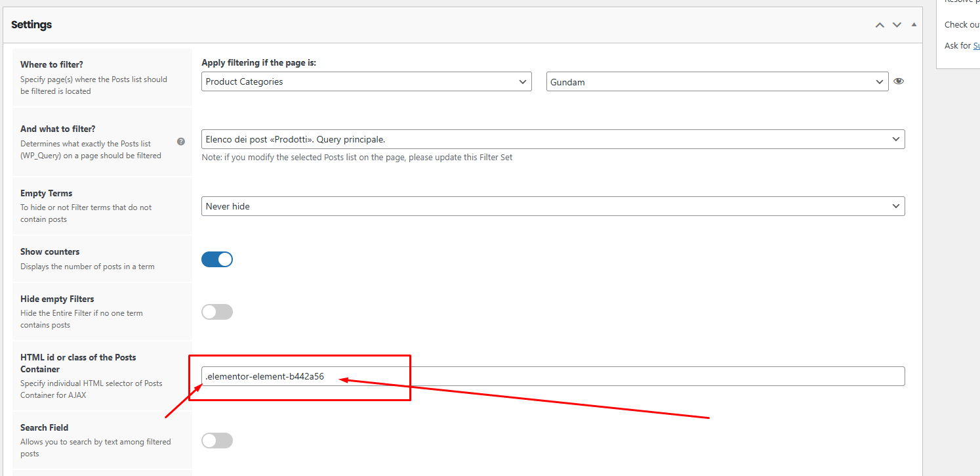Click HTML id or class label
Screen dimensions: 980x476
pos(78,363)
